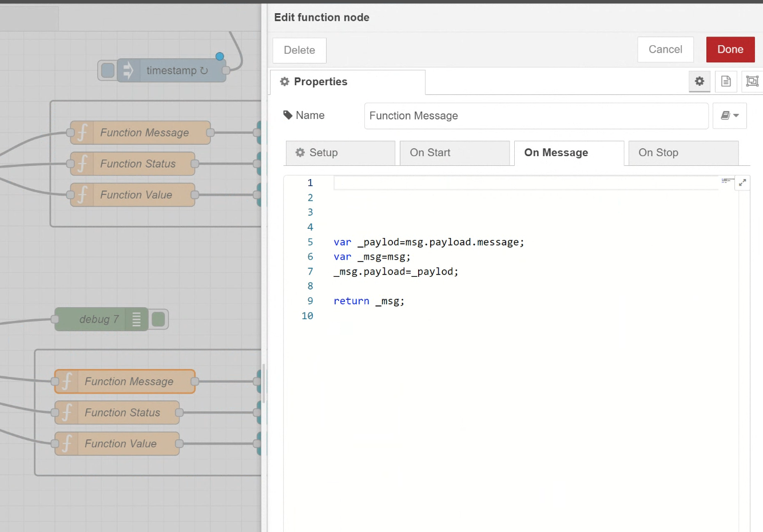
Task: Switch to the On Stop tab
Action: click(x=683, y=153)
